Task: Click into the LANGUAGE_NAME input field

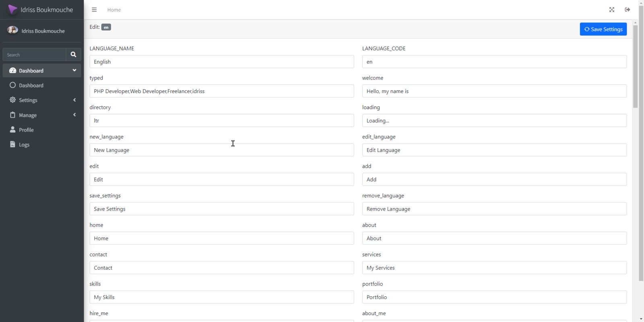Action: coord(221,62)
